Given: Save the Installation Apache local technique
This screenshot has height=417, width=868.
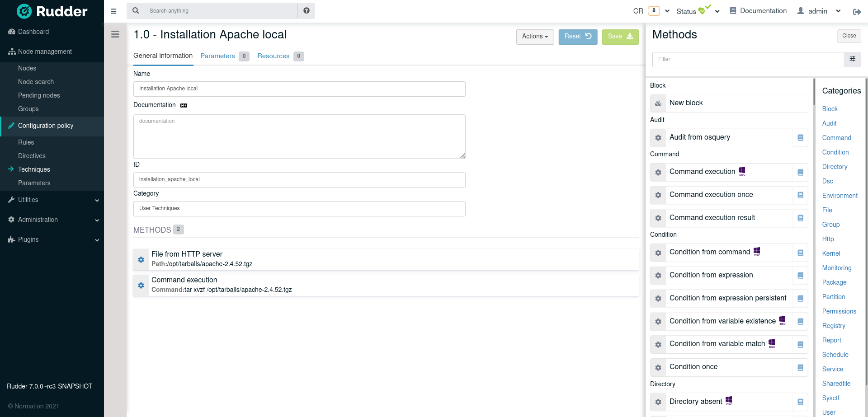Looking at the screenshot, I should point(620,37).
